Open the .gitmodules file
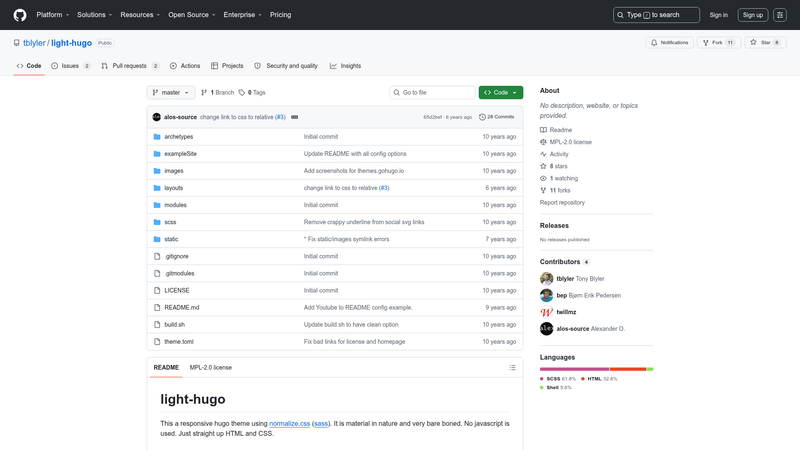The image size is (800, 450). tap(179, 273)
